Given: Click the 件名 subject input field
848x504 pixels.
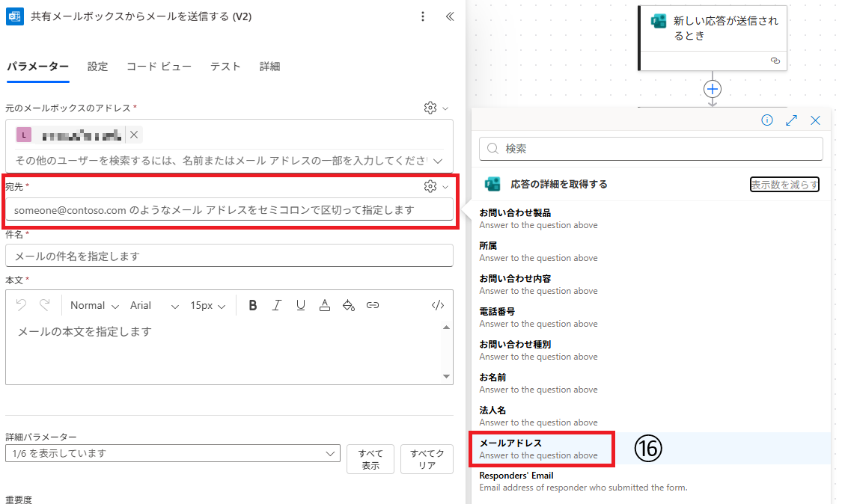Looking at the screenshot, I should [229, 256].
